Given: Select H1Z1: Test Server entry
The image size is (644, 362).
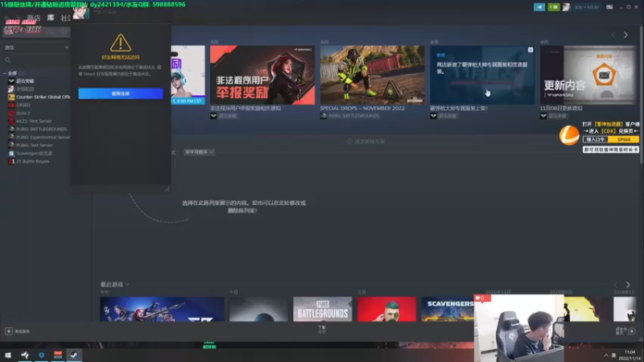Looking at the screenshot, I should coord(34,121).
